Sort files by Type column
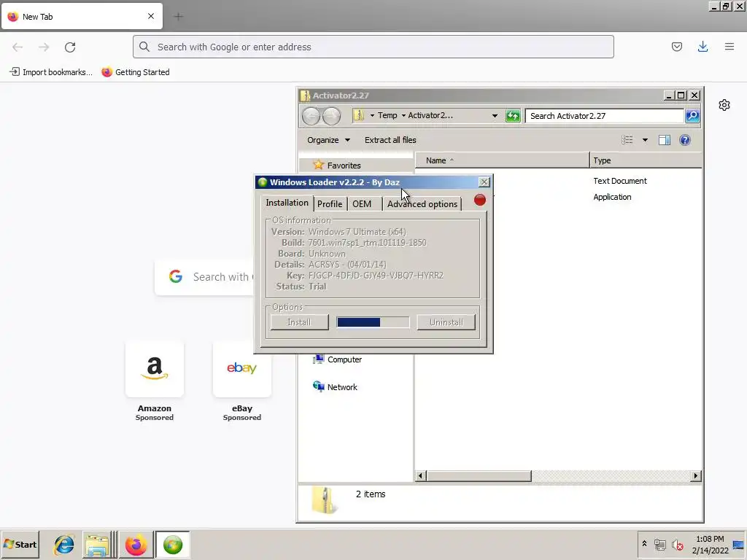This screenshot has height=560, width=747. pyautogui.click(x=646, y=160)
